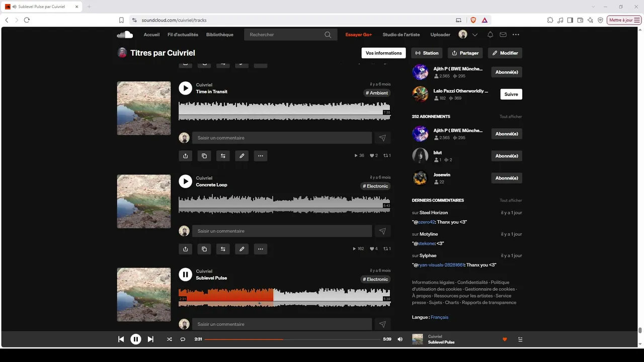Open the messages envelope icon
Image resolution: width=644 pixels, height=362 pixels.
503,35
